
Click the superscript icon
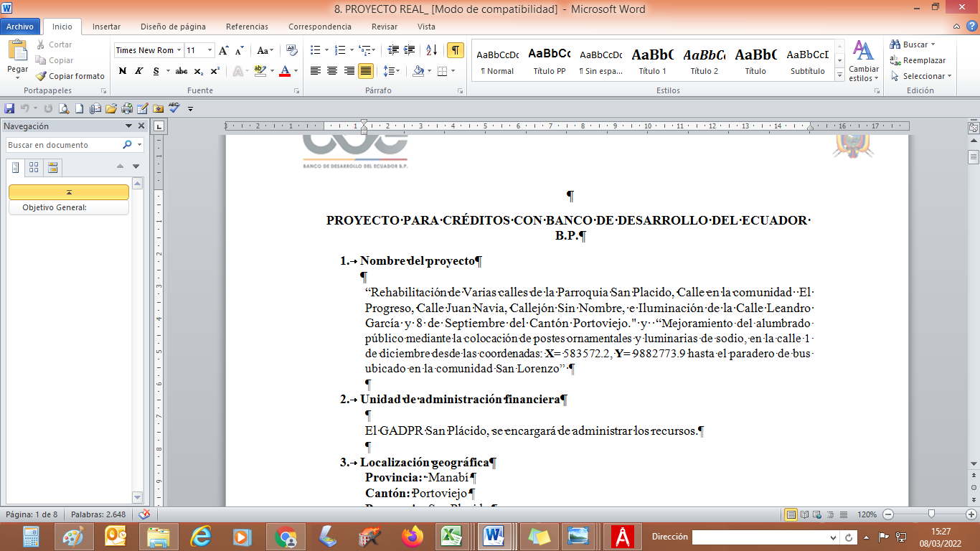point(215,71)
